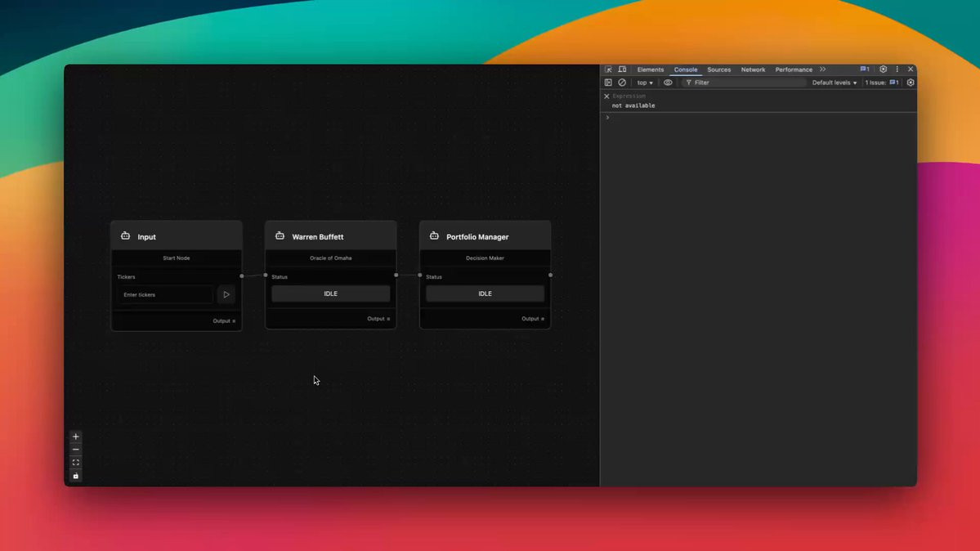Click the Warren Buffett IDLE status box
Image resolution: width=980 pixels, height=551 pixels.
(331, 294)
